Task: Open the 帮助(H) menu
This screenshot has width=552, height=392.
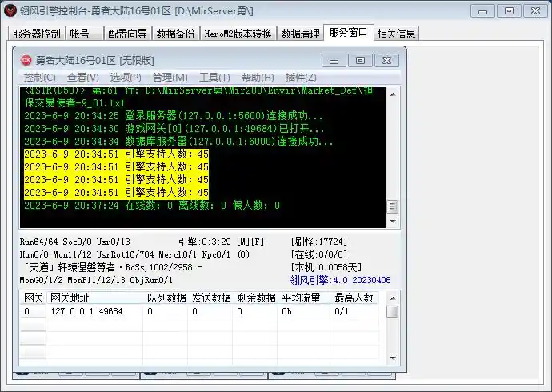Action: pyautogui.click(x=258, y=77)
